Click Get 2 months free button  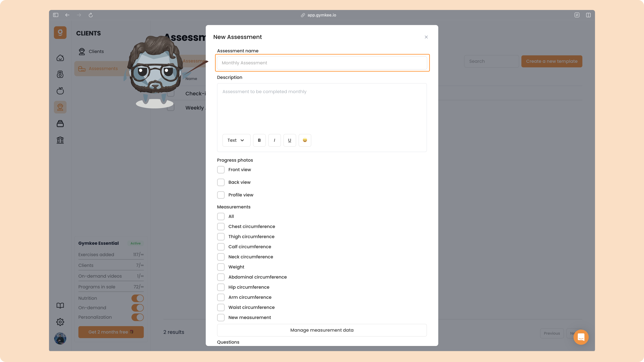(x=111, y=332)
